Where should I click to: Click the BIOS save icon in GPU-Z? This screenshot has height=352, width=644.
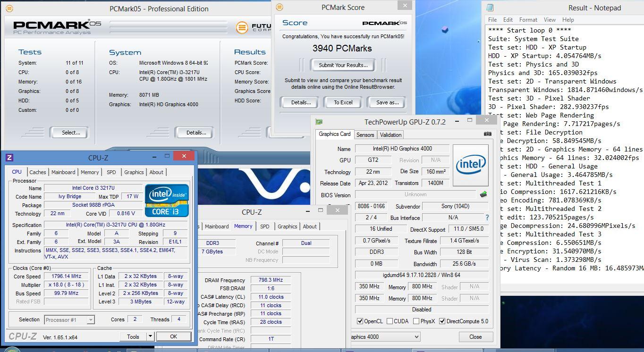click(483, 194)
